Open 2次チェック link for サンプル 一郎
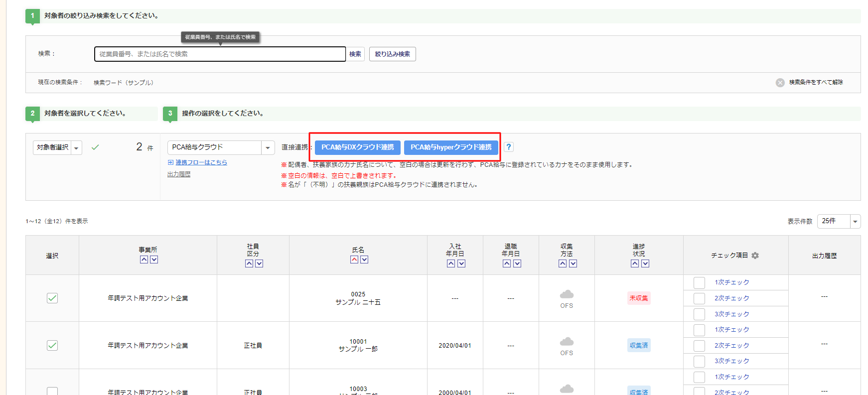 732,346
